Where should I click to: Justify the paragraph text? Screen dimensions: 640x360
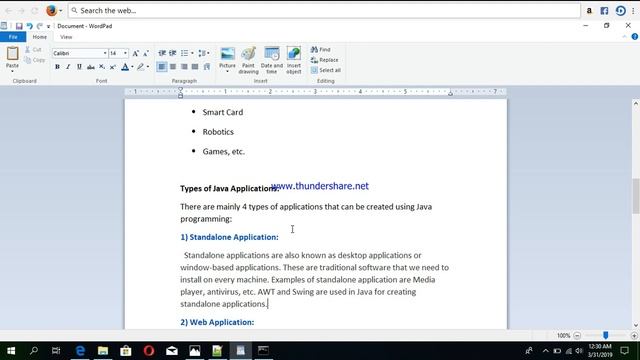pyautogui.click(x=195, y=67)
